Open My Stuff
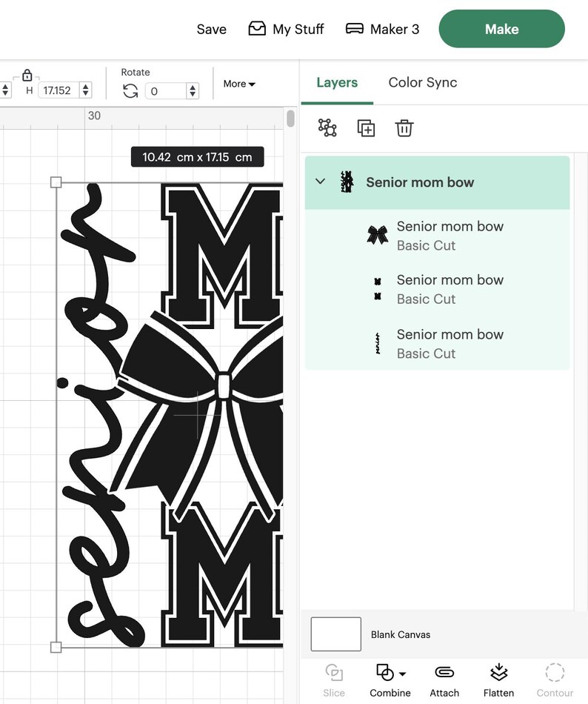Image resolution: width=588 pixels, height=704 pixels. (286, 29)
